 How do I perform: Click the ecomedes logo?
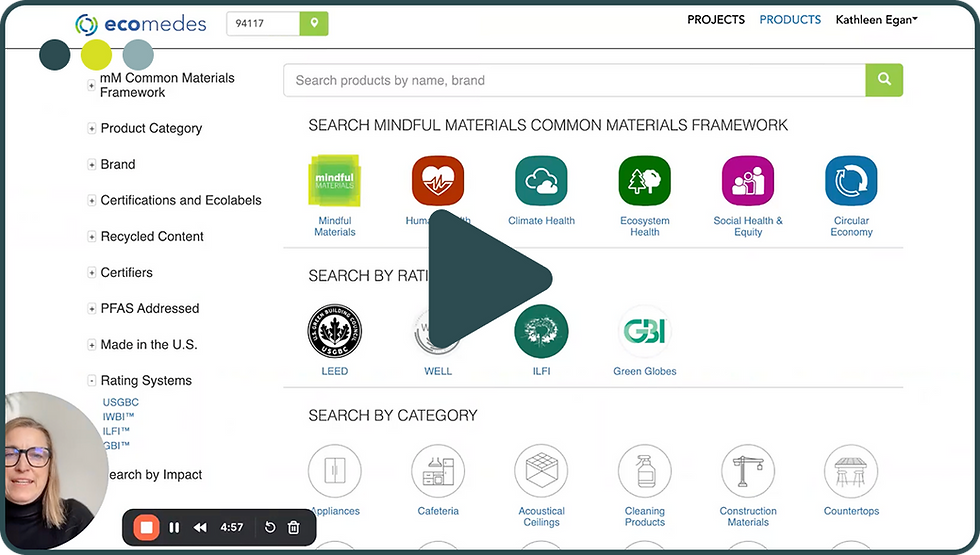(141, 24)
